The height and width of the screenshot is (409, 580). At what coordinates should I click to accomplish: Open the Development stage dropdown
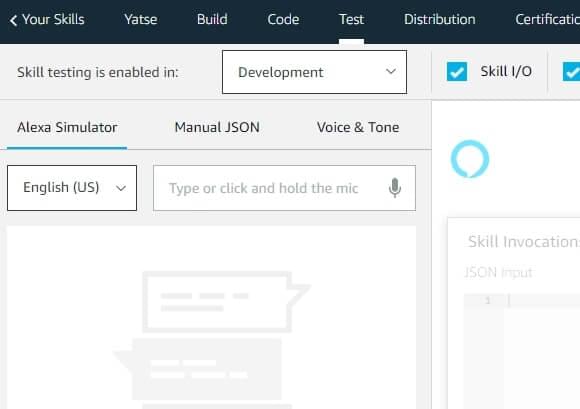tap(314, 72)
